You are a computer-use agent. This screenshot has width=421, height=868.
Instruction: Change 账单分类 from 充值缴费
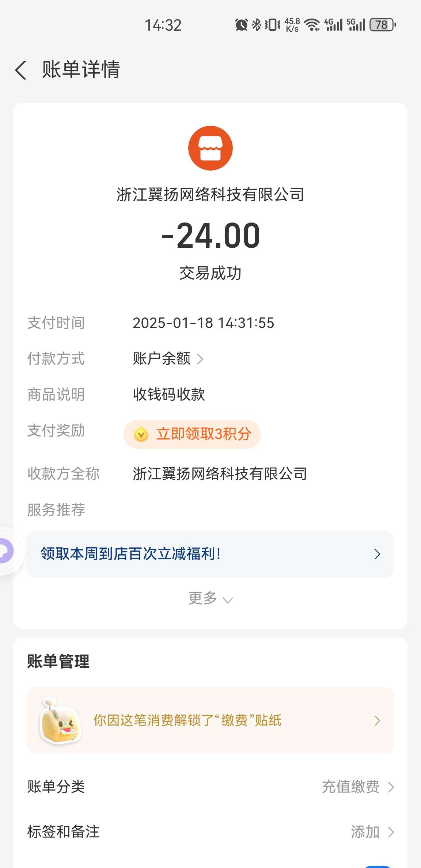357,787
